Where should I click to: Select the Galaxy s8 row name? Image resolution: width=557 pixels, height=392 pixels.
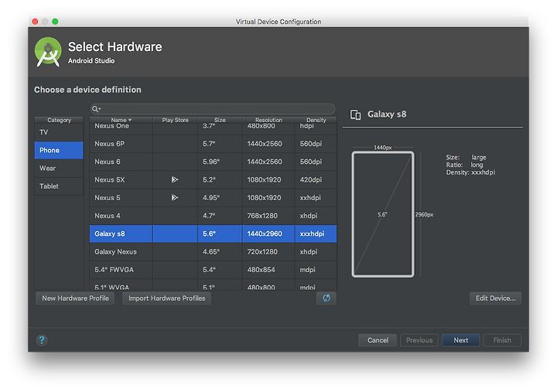[x=109, y=233]
